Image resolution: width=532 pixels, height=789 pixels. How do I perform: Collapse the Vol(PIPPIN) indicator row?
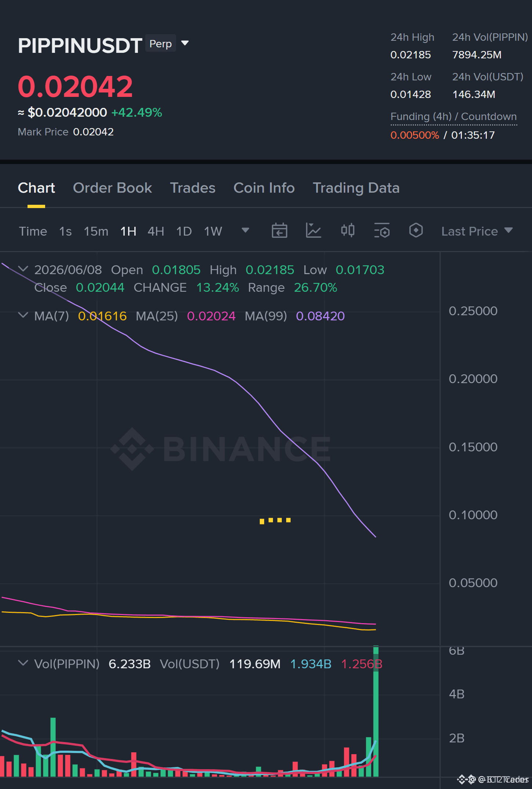click(x=23, y=663)
